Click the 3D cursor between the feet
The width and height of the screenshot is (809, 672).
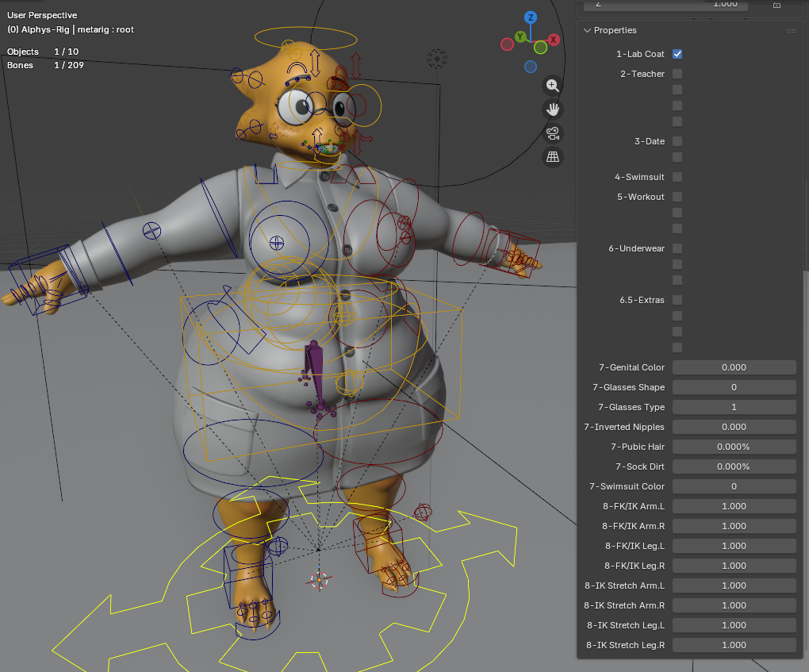pos(320,580)
